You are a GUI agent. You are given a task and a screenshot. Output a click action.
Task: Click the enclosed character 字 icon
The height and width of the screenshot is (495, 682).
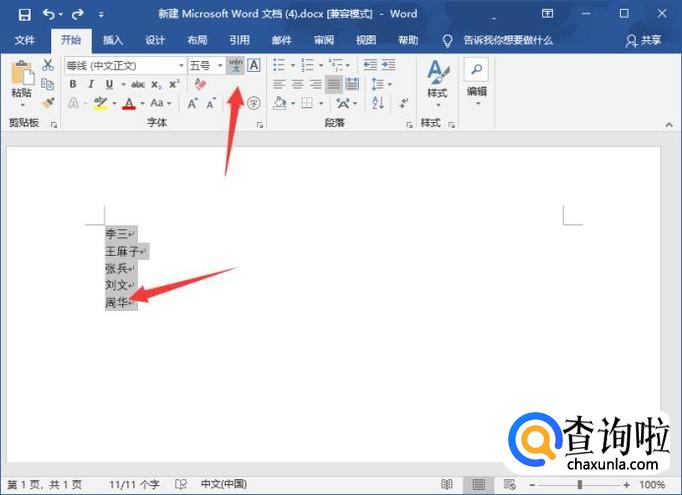click(x=254, y=103)
